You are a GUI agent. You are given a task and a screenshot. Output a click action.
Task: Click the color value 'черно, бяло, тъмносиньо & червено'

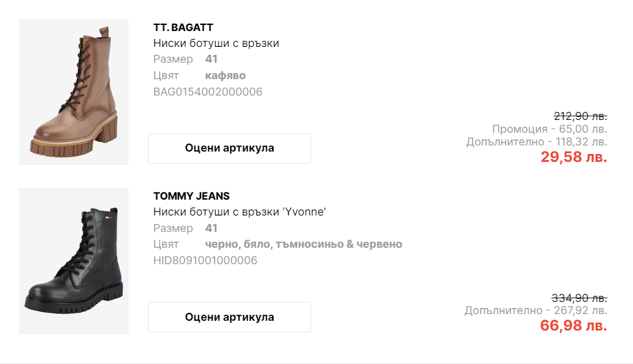[x=303, y=244]
